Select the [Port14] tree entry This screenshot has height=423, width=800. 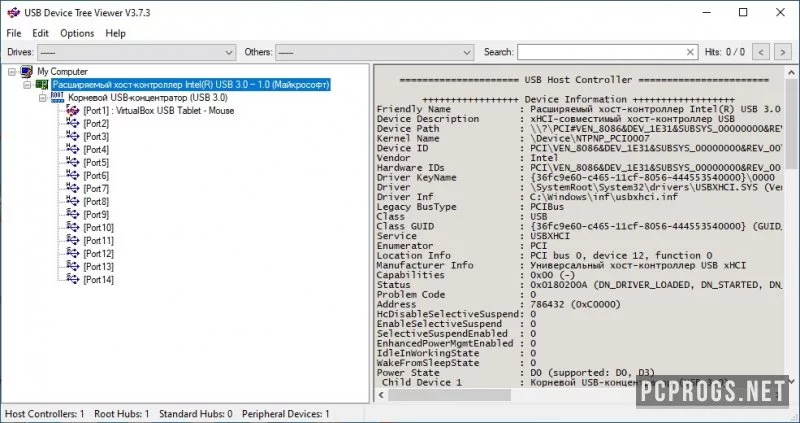coord(98,280)
